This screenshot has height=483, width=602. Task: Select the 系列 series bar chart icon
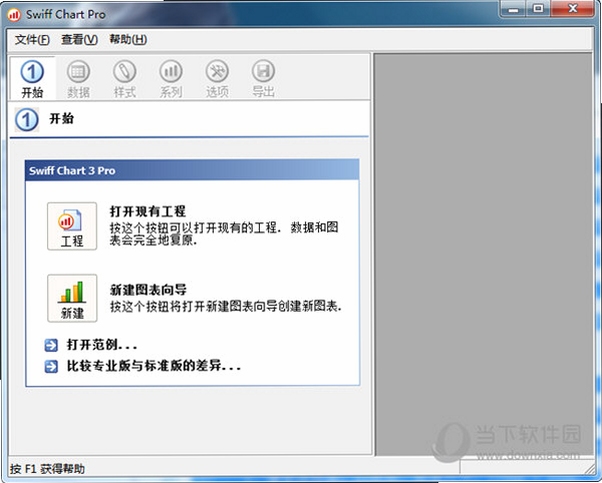(171, 71)
